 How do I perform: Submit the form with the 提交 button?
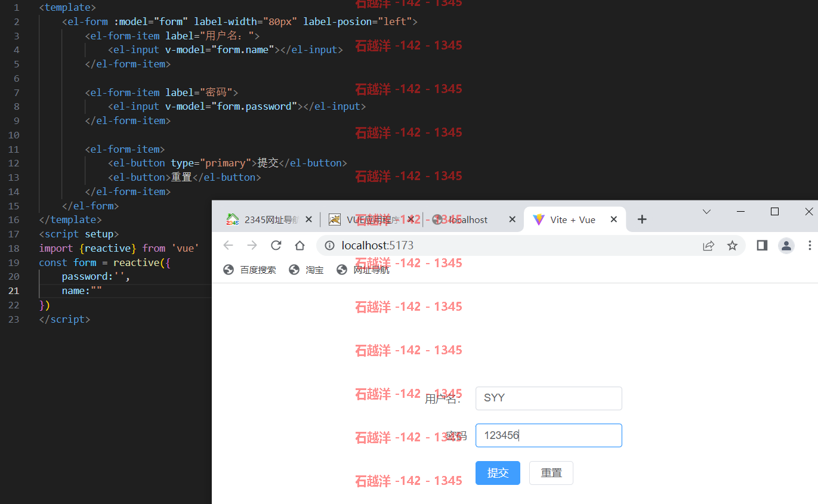tap(498, 473)
